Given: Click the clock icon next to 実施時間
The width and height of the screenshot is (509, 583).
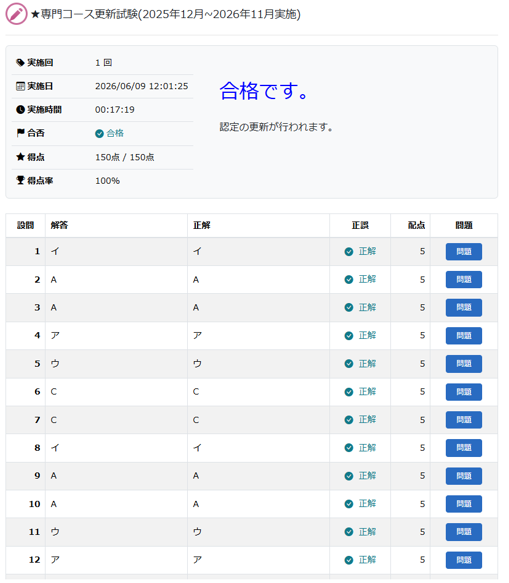Looking at the screenshot, I should coord(20,110).
